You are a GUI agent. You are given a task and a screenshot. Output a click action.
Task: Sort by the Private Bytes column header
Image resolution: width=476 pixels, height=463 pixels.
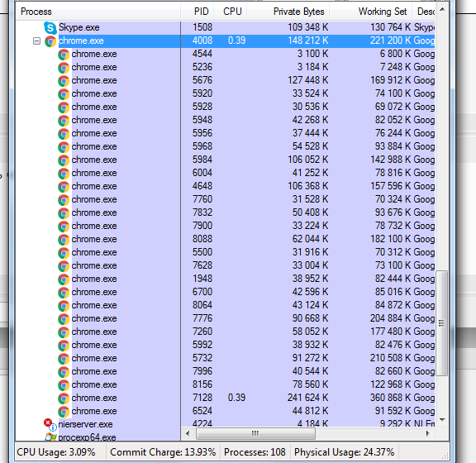[288, 12]
